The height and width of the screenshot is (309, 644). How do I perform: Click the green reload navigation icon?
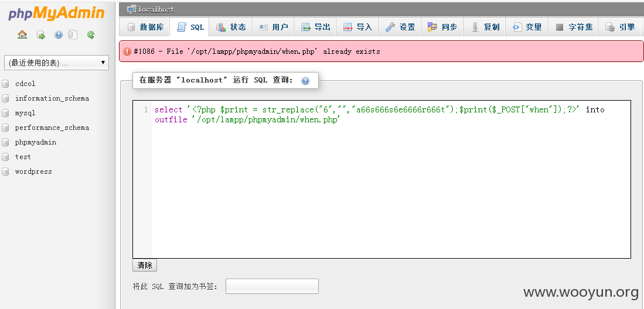coord(91,35)
